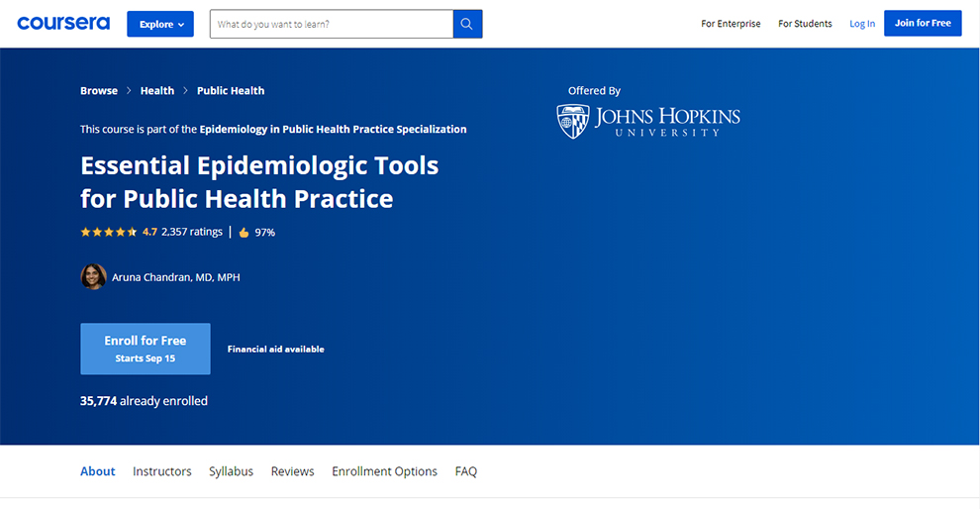
Task: Jump to the FAQ tab
Action: (466, 471)
